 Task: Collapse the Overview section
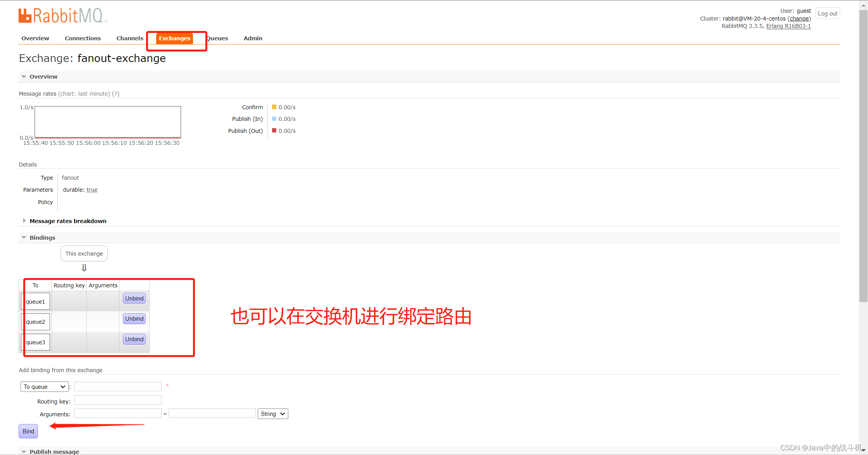[x=43, y=77]
